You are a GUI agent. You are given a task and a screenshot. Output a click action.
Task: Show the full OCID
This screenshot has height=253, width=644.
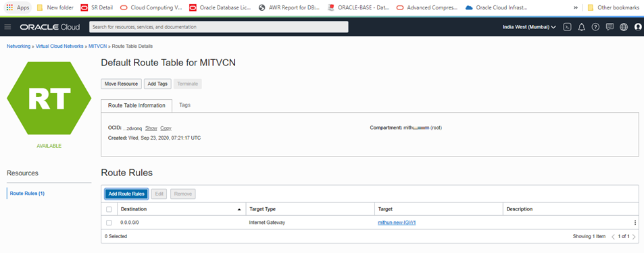[x=151, y=128]
